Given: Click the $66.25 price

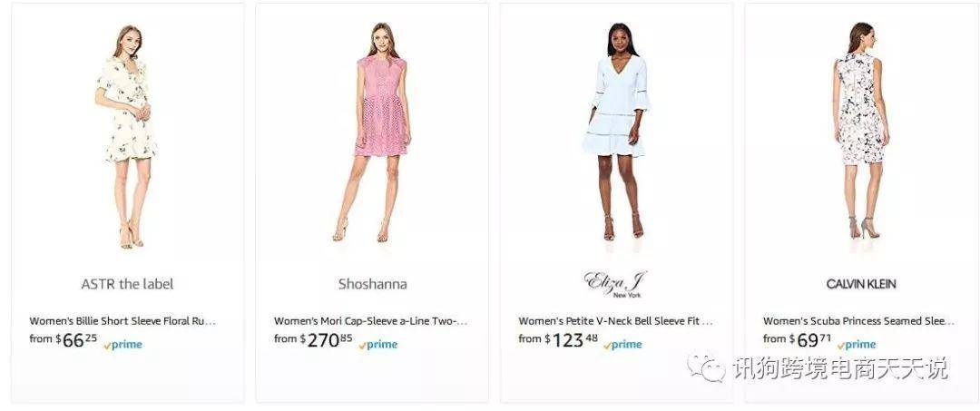Looking at the screenshot, I should (x=77, y=340).
